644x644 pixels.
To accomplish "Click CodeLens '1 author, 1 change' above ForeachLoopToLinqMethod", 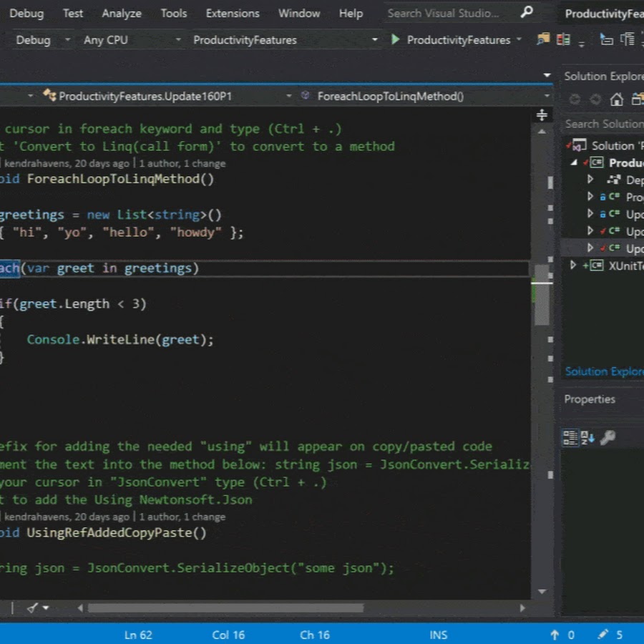I will 182,163.
